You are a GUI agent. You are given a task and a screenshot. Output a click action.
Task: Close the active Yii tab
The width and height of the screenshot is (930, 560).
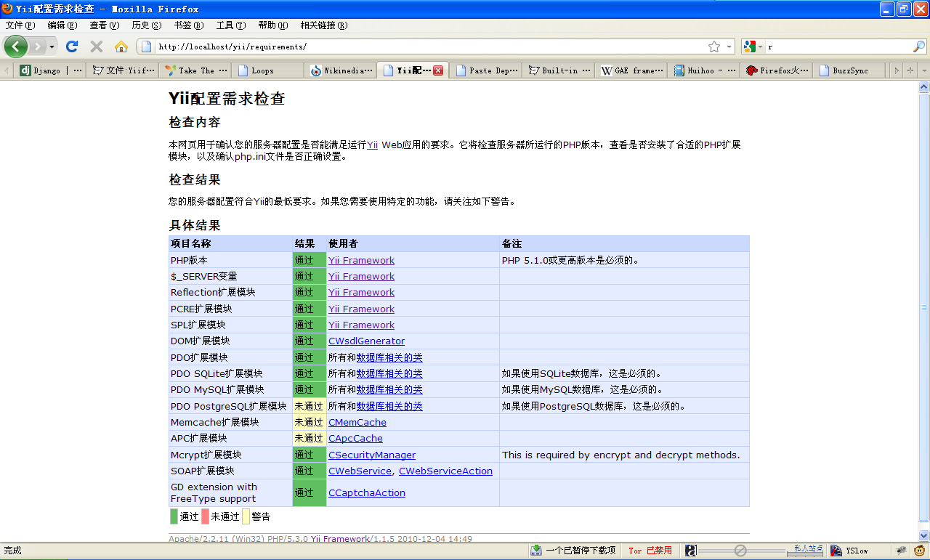[x=438, y=70]
